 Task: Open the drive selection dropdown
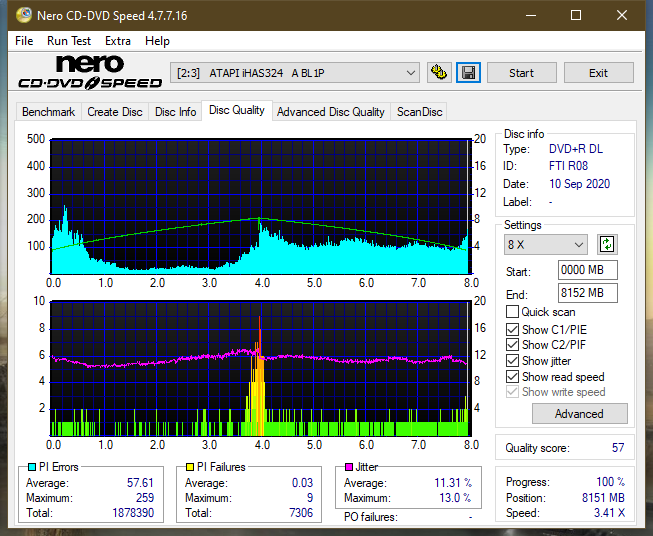click(294, 73)
